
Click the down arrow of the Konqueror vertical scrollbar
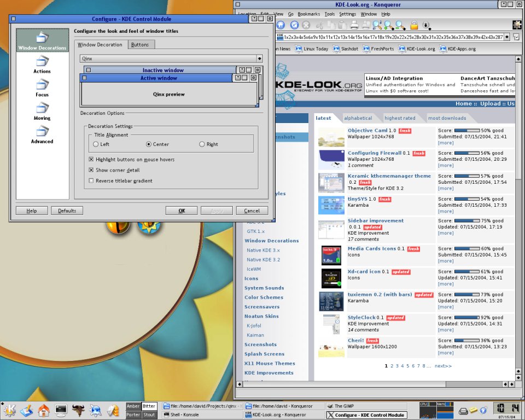[518, 377]
